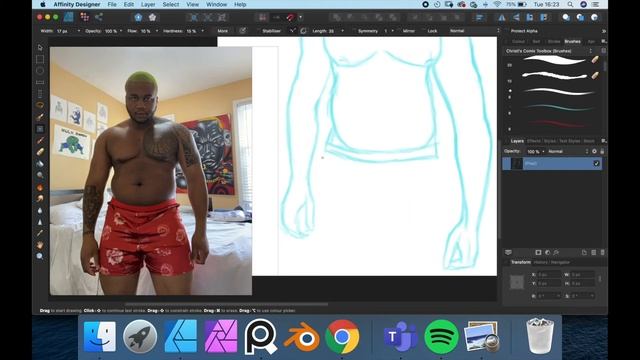This screenshot has width=640, height=360.
Task: Open the alignment options toolbar icon
Action: tap(479, 17)
